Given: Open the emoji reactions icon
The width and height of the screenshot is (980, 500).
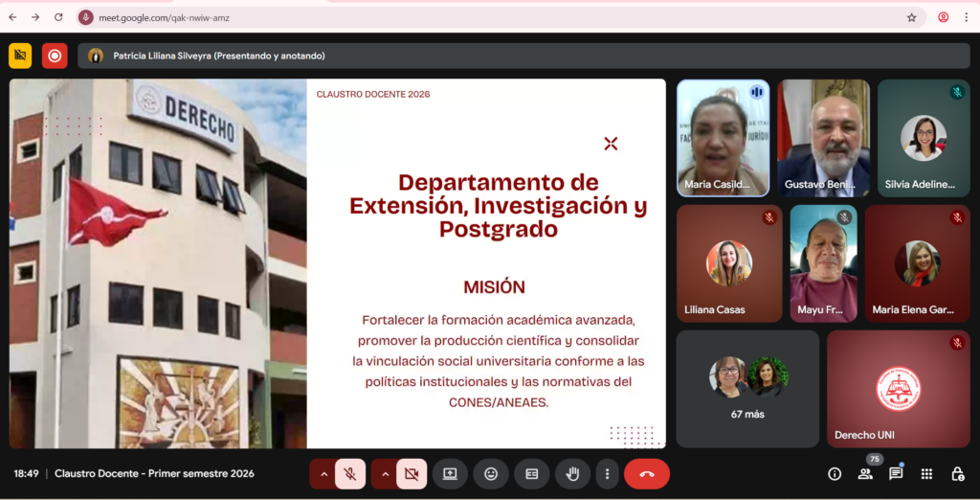Looking at the screenshot, I should click(491, 474).
